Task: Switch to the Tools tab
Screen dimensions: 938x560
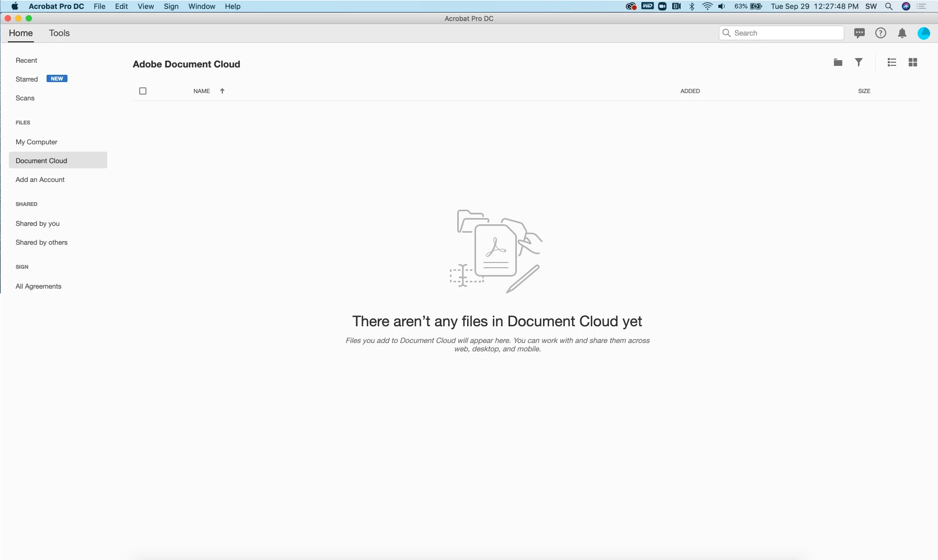Action: [59, 33]
